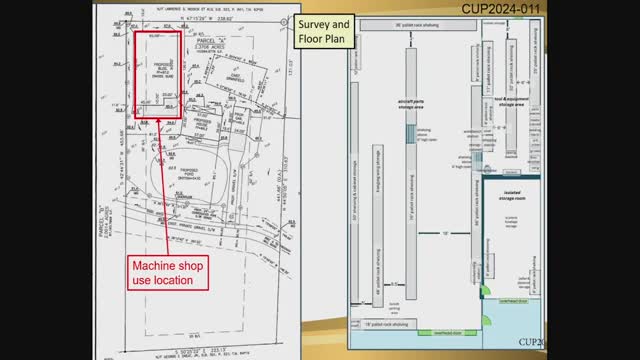The image size is (640, 360).
Task: Click the 'PROPOSED BLDG' label inside red box
Action: (x=163, y=71)
